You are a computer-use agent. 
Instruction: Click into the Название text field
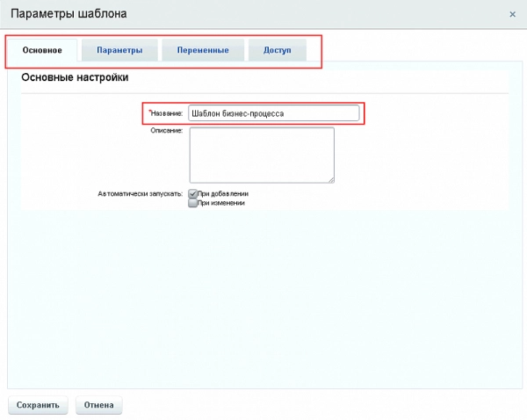pyautogui.click(x=273, y=113)
